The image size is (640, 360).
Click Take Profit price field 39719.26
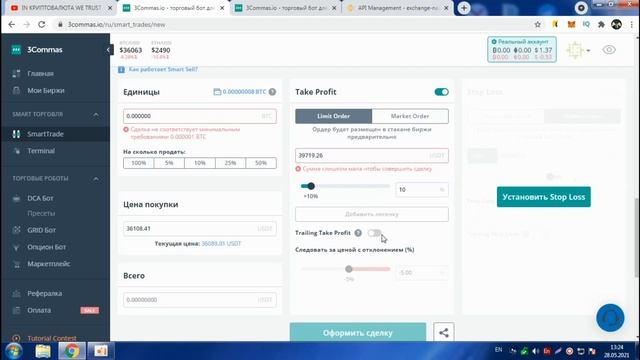tap(372, 156)
